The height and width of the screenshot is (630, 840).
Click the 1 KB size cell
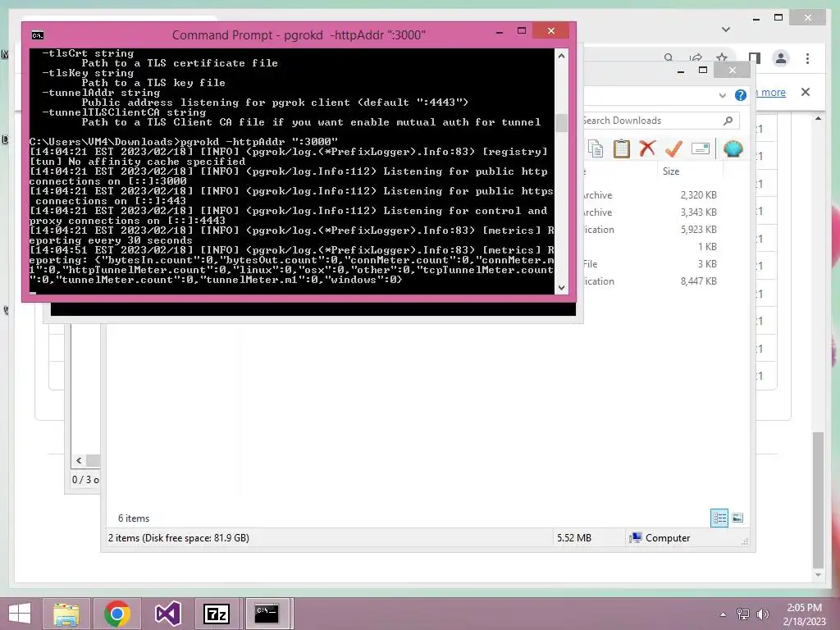click(707, 246)
